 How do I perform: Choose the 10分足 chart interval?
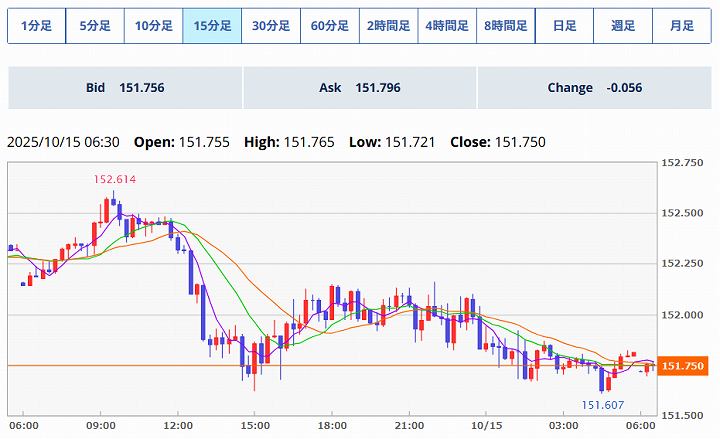pos(154,26)
